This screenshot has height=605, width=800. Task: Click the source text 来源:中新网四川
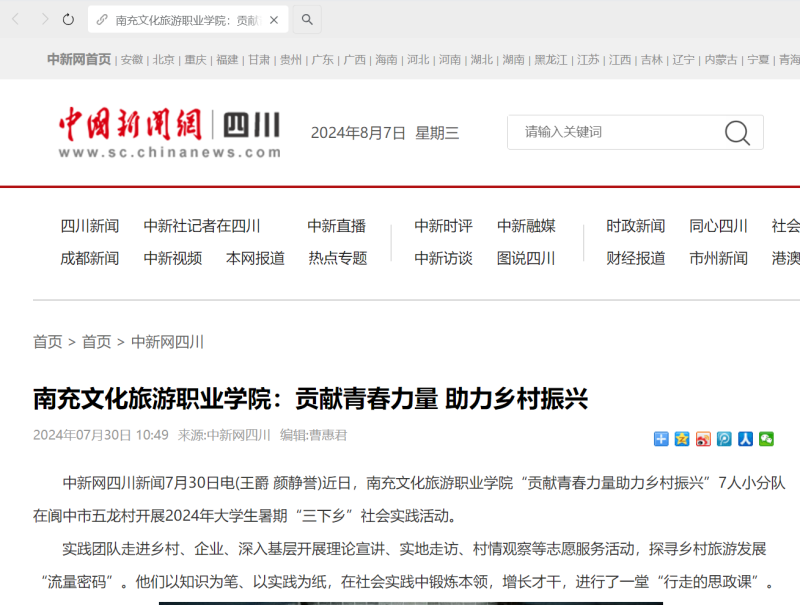tap(224, 435)
